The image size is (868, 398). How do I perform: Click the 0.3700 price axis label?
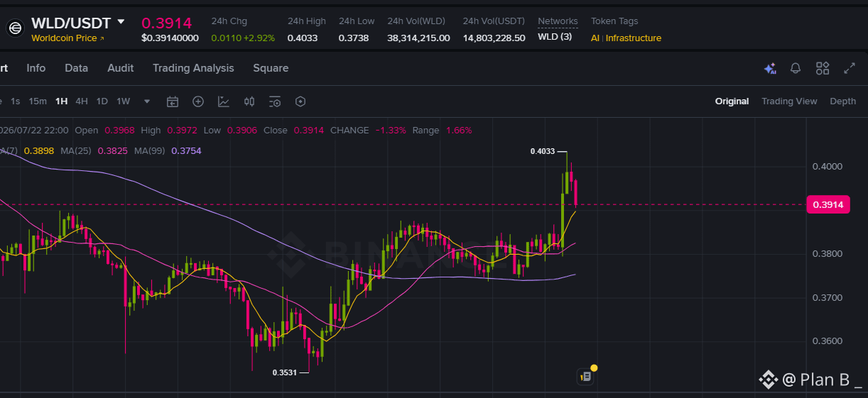click(x=827, y=297)
